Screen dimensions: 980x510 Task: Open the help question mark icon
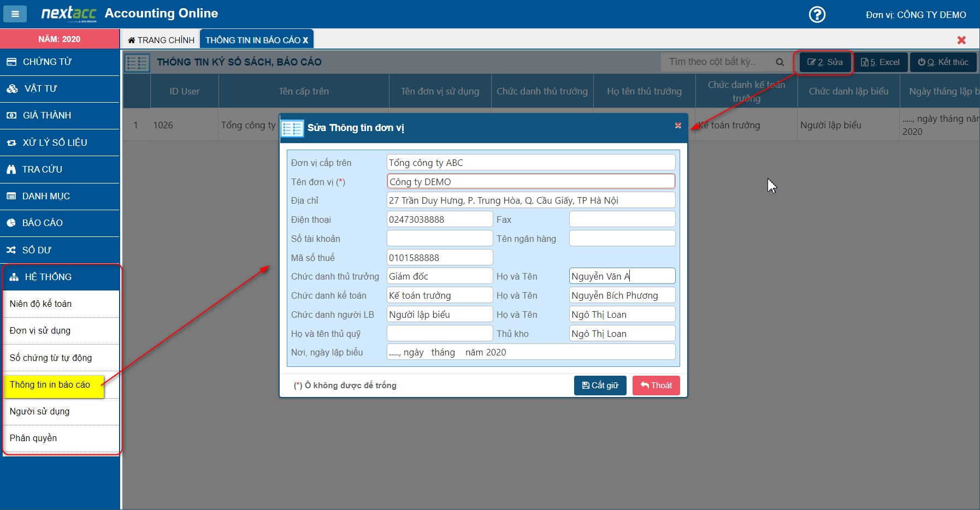(817, 15)
